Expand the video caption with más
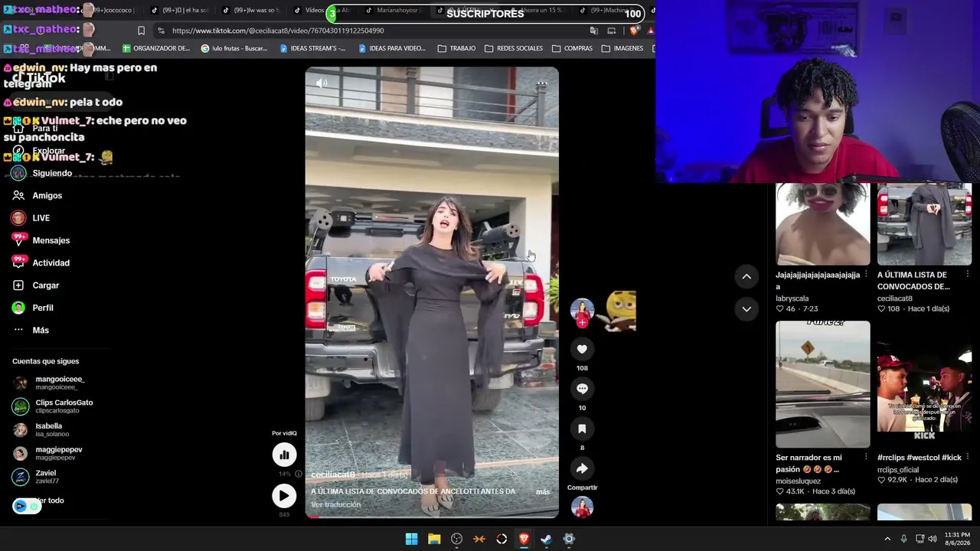Screen dimensions: 980x551 click(543, 491)
